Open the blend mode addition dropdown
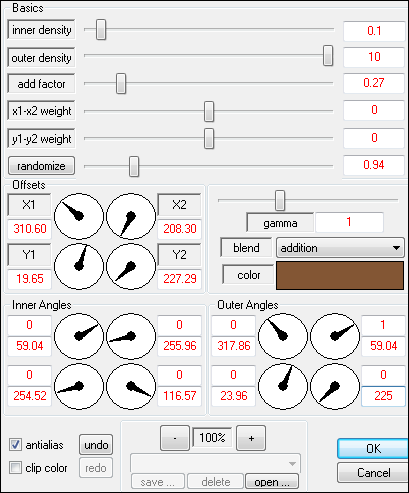 pyautogui.click(x=340, y=248)
